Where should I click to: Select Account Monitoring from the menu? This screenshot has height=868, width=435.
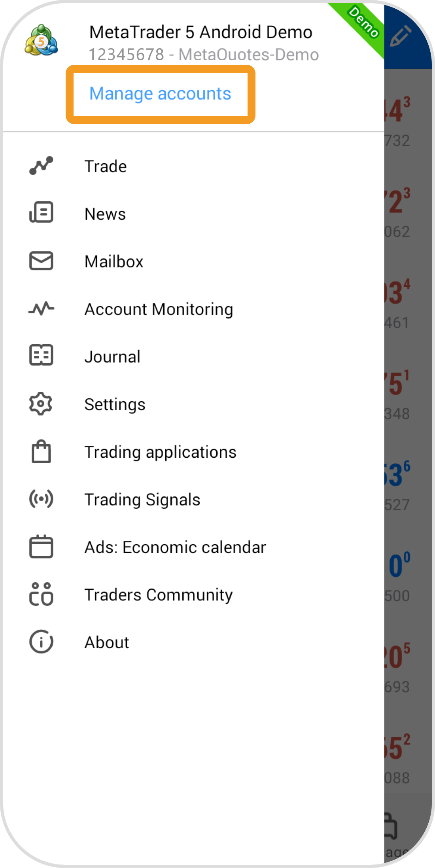tap(159, 309)
